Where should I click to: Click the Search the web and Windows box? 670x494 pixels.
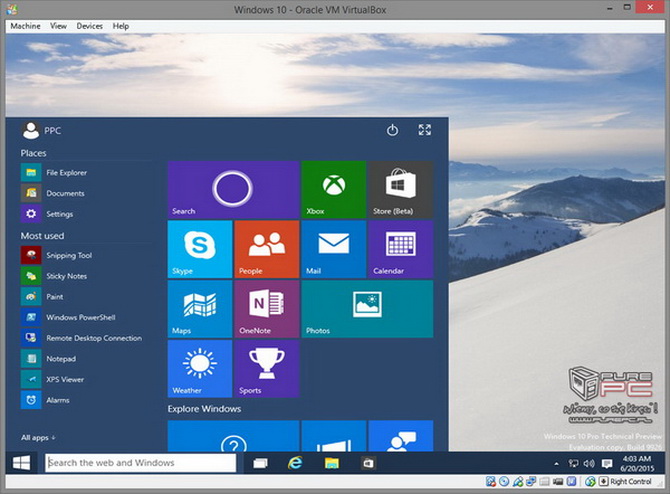click(140, 463)
